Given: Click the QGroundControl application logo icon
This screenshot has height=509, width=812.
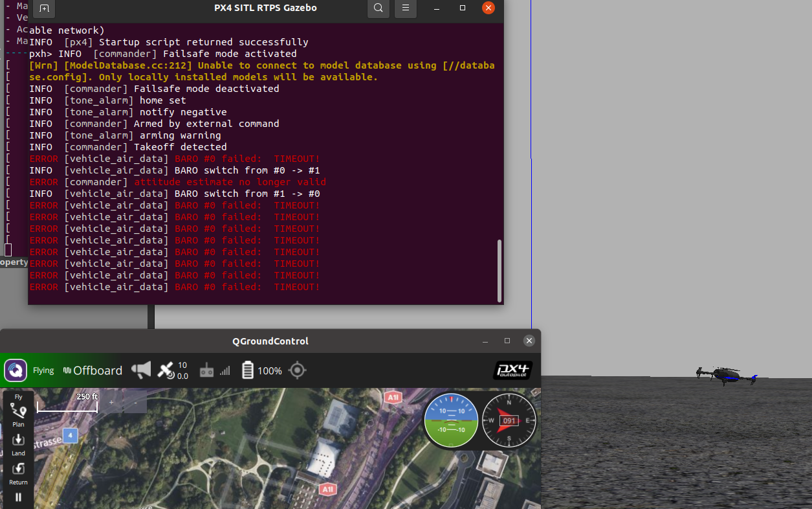Looking at the screenshot, I should [16, 370].
